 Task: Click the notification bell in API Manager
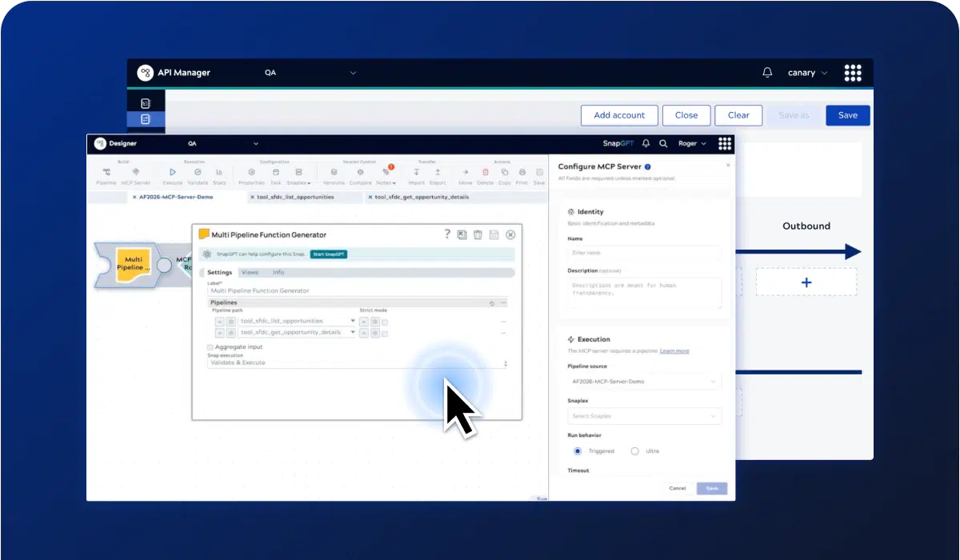coord(767,73)
